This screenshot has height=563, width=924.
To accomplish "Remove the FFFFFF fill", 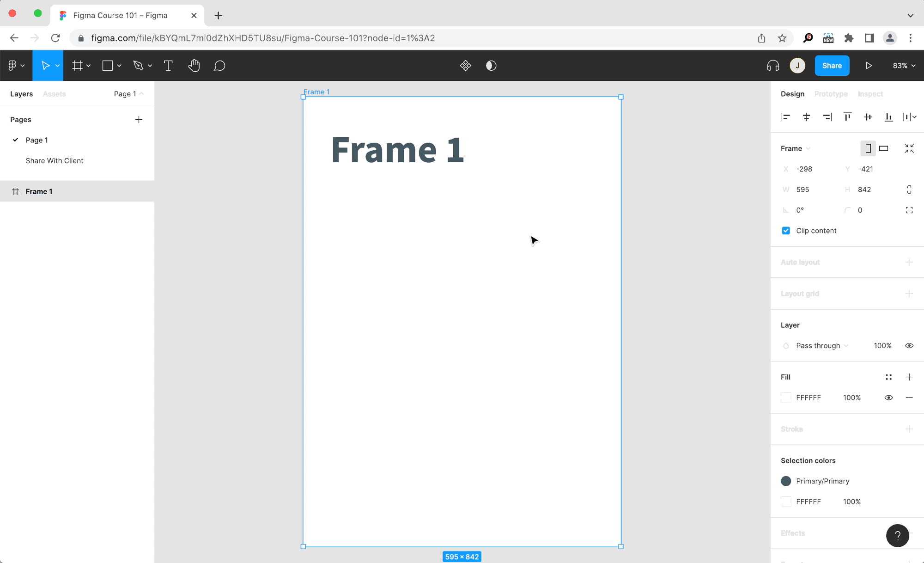I will [909, 398].
